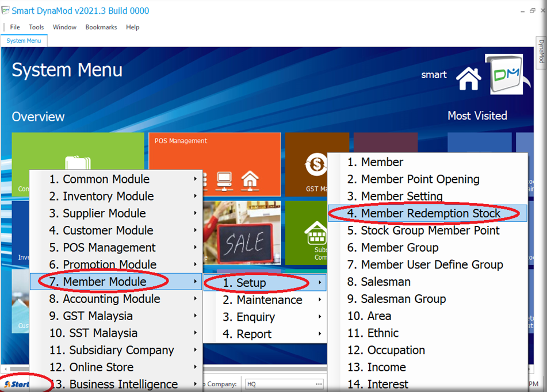
Task: Open the Tools menu
Action: point(36,27)
